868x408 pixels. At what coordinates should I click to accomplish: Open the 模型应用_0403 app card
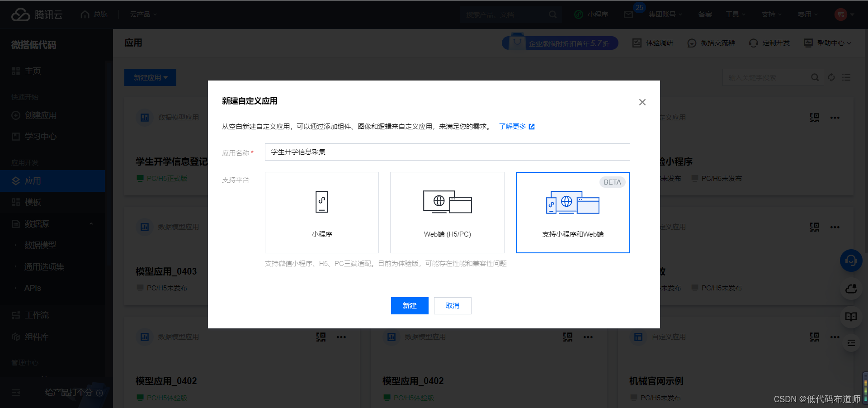pyautogui.click(x=166, y=271)
